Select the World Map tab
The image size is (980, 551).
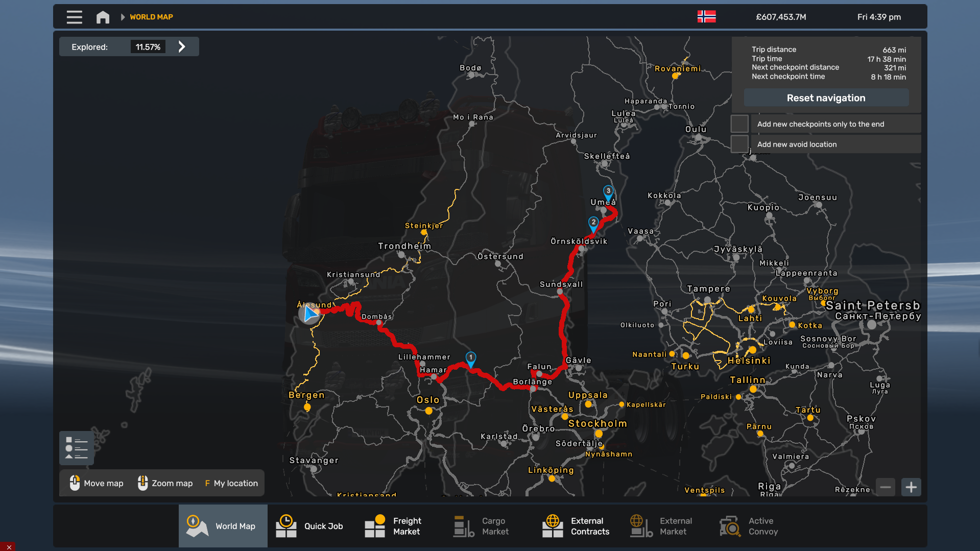[x=223, y=526]
